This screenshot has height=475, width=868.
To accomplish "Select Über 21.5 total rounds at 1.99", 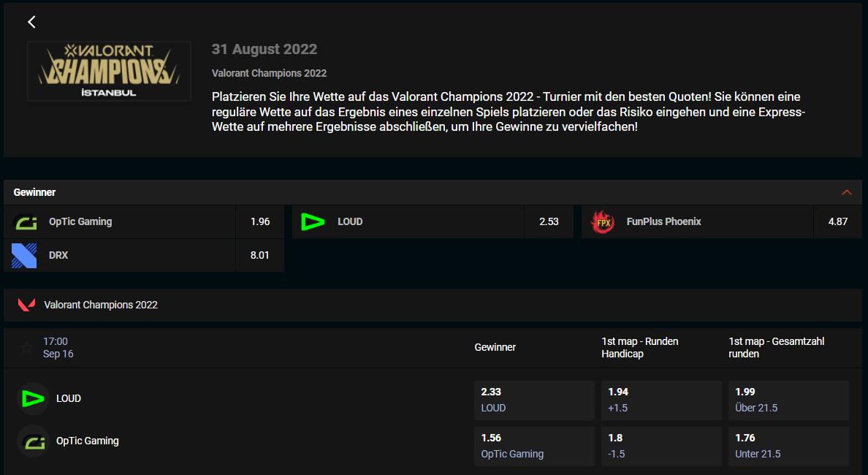I will [789, 400].
